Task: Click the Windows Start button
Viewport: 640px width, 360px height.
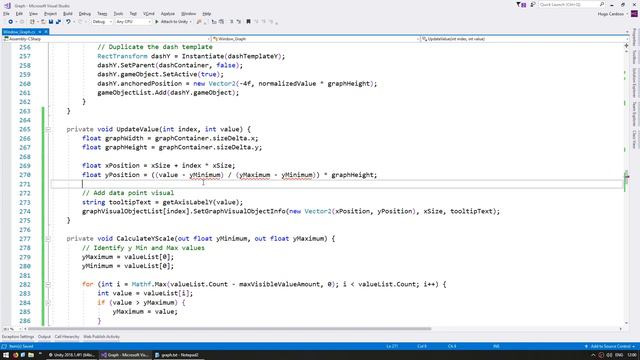Action: point(6,355)
